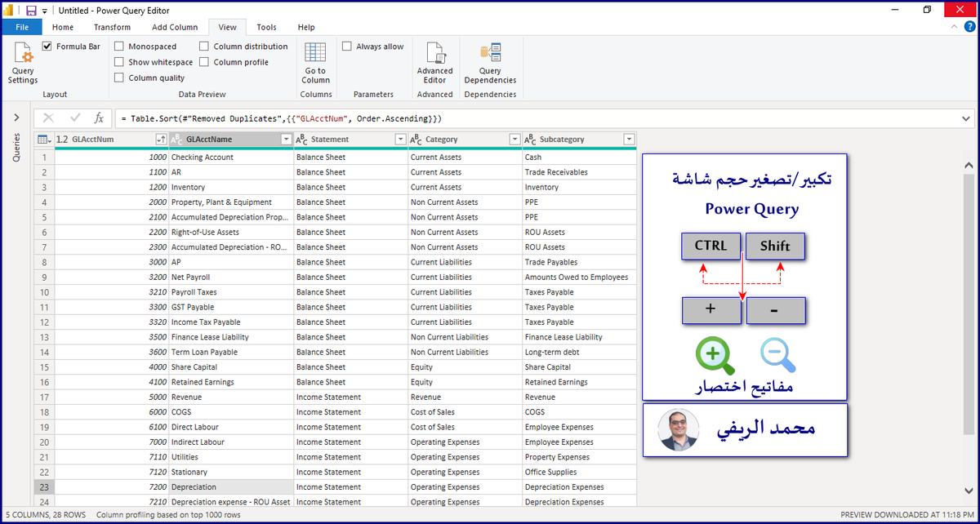Click the plus key button graphic
This screenshot has height=524, width=980.
[710, 310]
